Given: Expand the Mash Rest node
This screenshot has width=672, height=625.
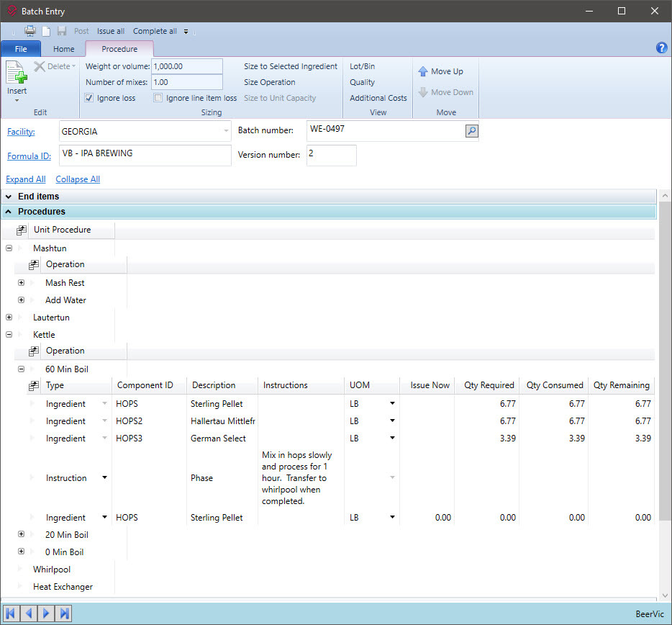Looking at the screenshot, I should (x=21, y=282).
